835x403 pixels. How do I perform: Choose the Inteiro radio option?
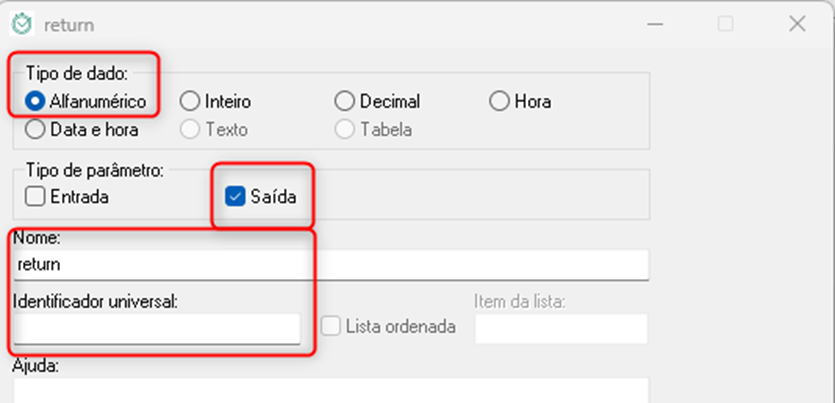(x=189, y=101)
